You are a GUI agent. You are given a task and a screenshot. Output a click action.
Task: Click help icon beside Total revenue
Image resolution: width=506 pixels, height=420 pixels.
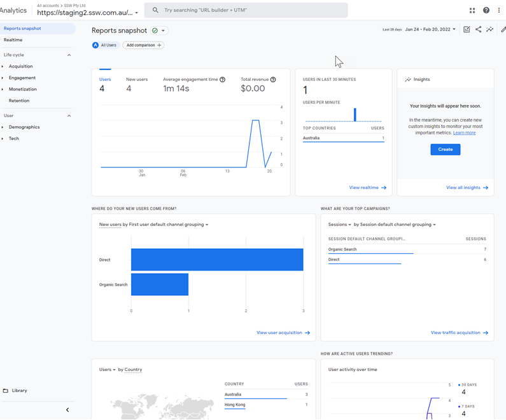[273, 80]
